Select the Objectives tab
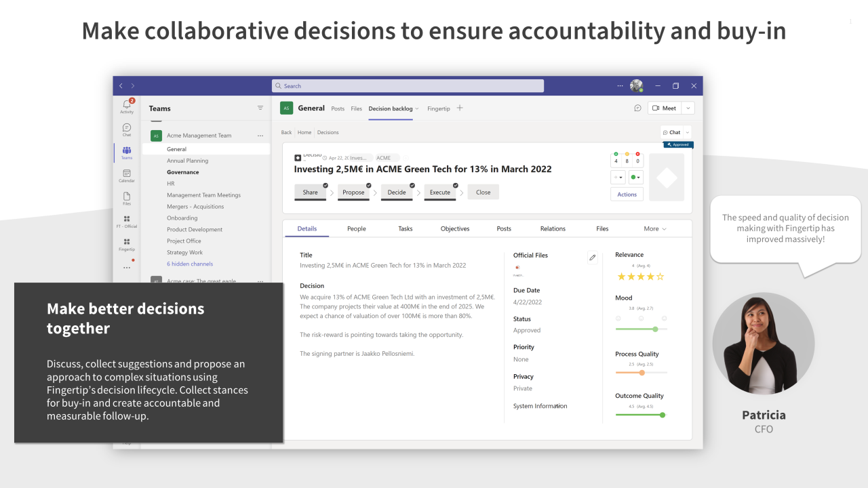This screenshot has height=488, width=868. (455, 229)
